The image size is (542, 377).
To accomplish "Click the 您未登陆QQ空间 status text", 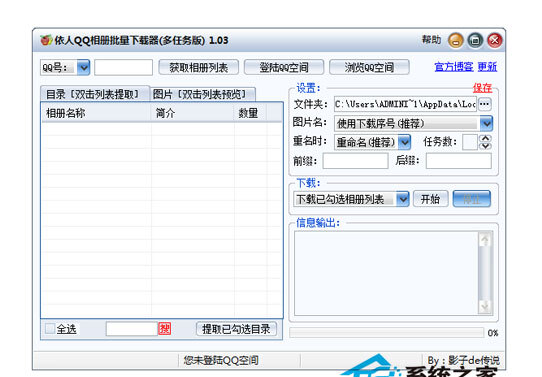I will click(x=221, y=360).
